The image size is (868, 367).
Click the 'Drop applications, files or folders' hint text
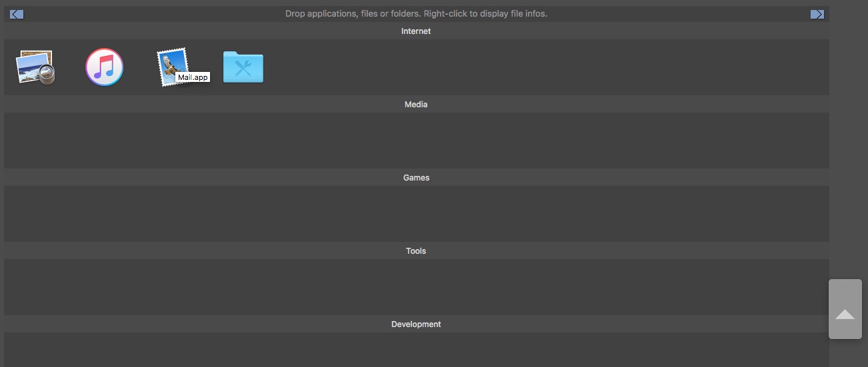pyautogui.click(x=416, y=13)
